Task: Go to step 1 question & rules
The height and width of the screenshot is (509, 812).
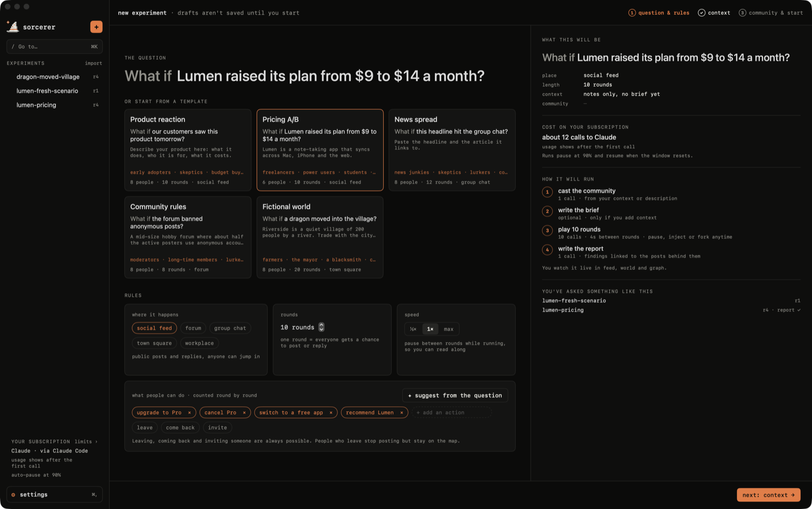Action: point(659,13)
